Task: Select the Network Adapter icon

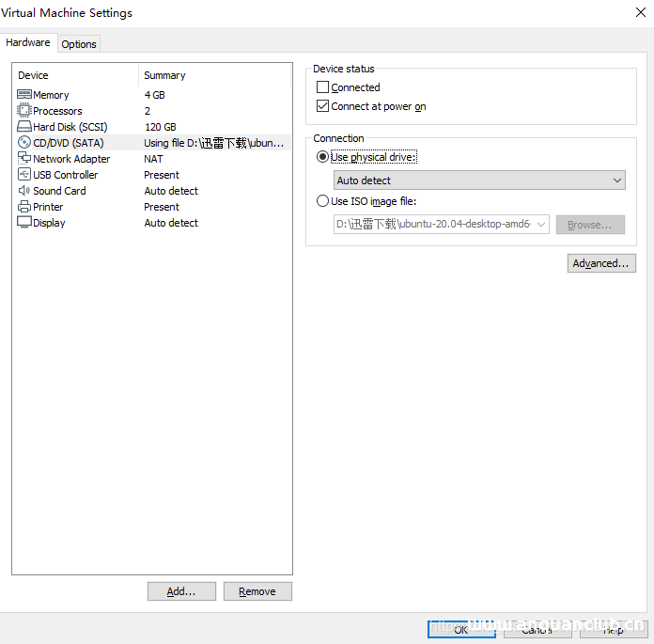Action: [24, 159]
